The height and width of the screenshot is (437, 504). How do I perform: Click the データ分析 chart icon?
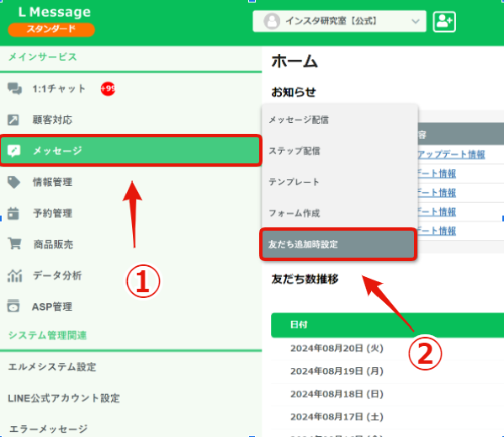[x=15, y=275]
